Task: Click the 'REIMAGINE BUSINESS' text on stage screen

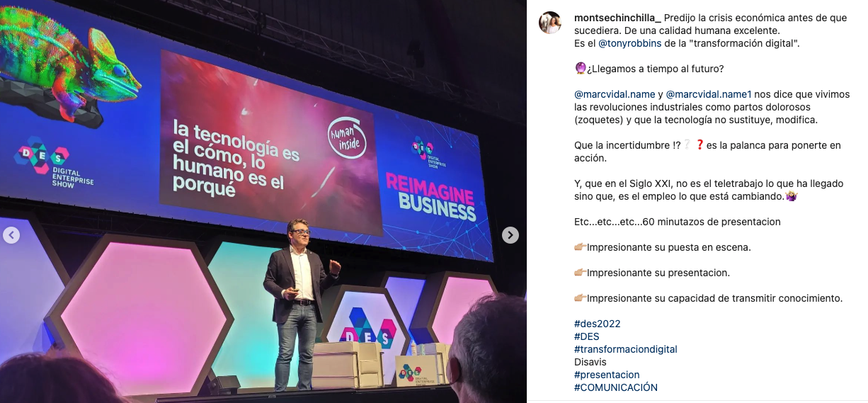Action: coord(430,196)
